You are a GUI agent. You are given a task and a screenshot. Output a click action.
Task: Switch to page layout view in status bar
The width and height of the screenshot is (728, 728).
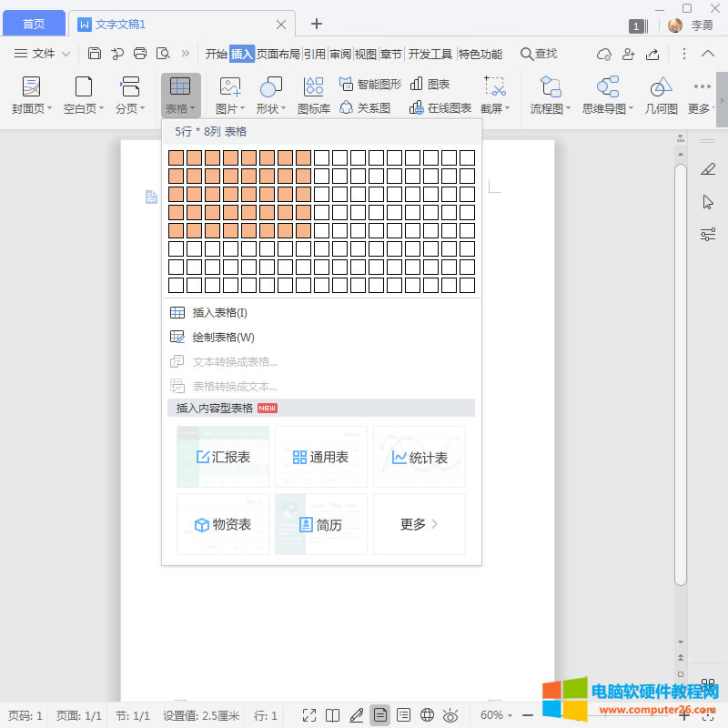click(x=380, y=715)
